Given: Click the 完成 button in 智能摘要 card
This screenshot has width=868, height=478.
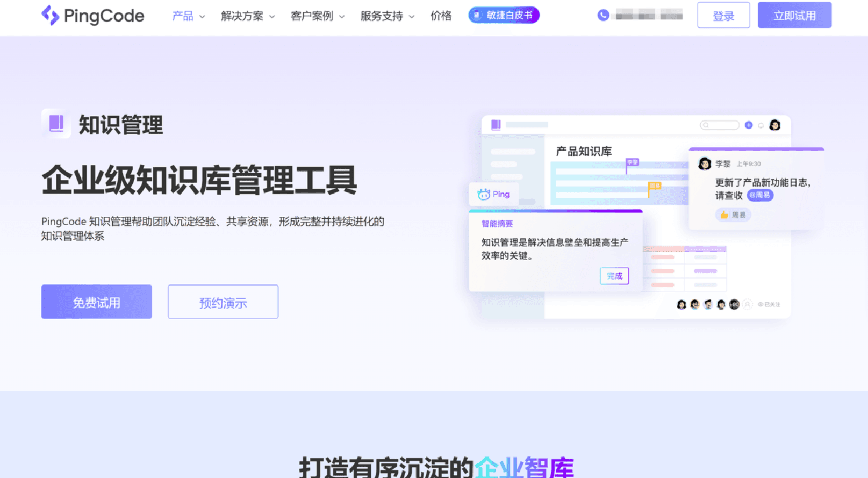Looking at the screenshot, I should (614, 276).
